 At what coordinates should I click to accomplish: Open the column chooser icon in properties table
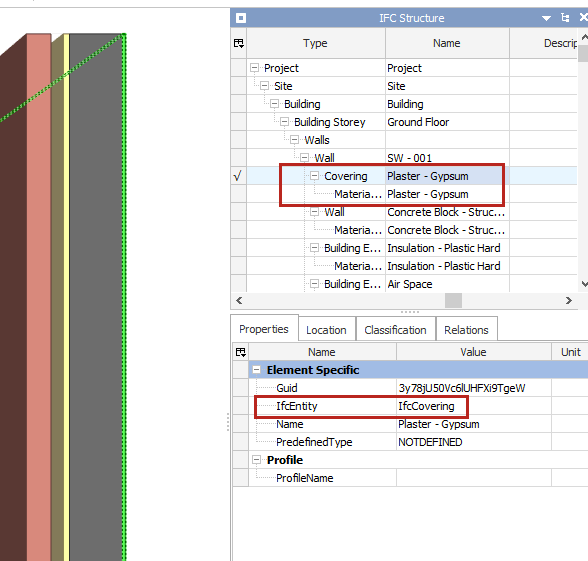[x=241, y=352]
